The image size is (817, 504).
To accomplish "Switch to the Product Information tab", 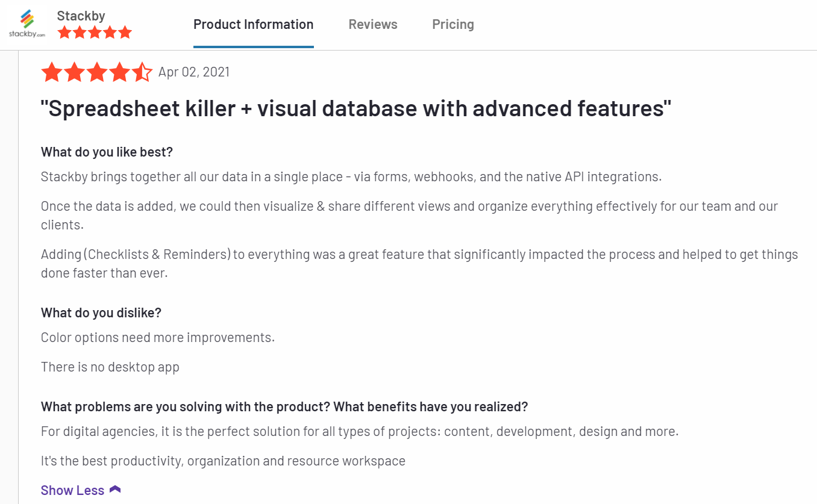I will point(253,25).
